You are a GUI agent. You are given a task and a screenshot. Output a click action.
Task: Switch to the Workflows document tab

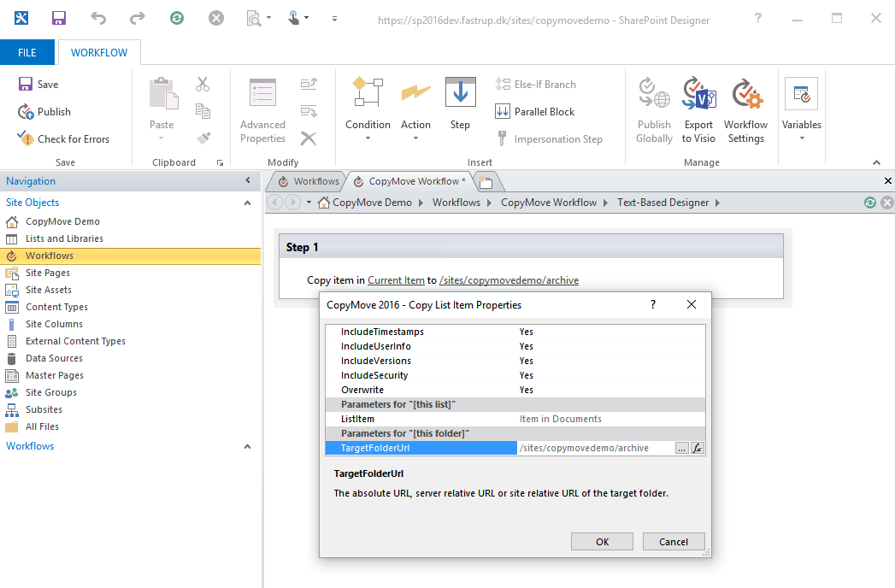[308, 181]
